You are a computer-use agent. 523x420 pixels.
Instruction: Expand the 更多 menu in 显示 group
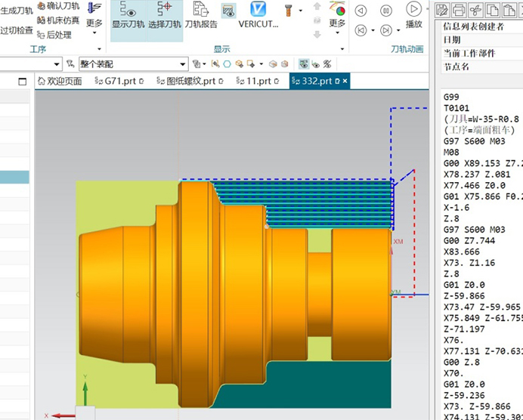(337, 18)
